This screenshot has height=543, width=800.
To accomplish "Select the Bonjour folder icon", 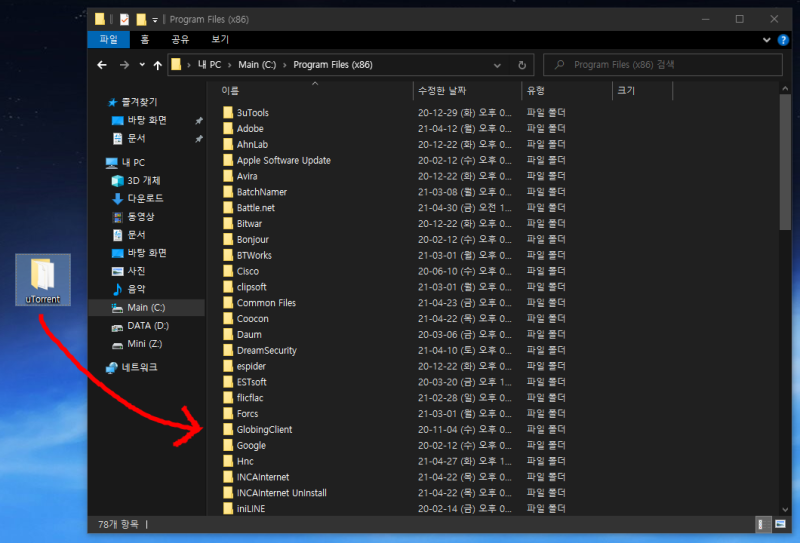I will pyautogui.click(x=228, y=239).
